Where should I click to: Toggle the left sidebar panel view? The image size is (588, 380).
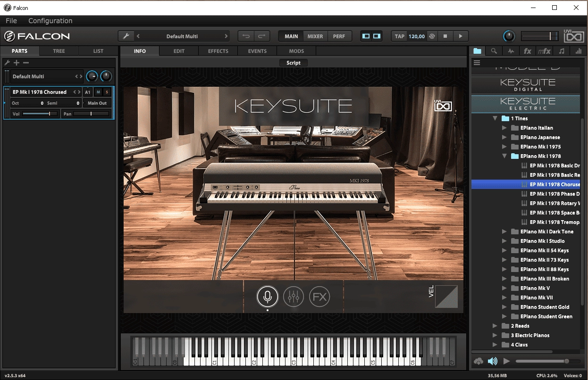point(366,36)
